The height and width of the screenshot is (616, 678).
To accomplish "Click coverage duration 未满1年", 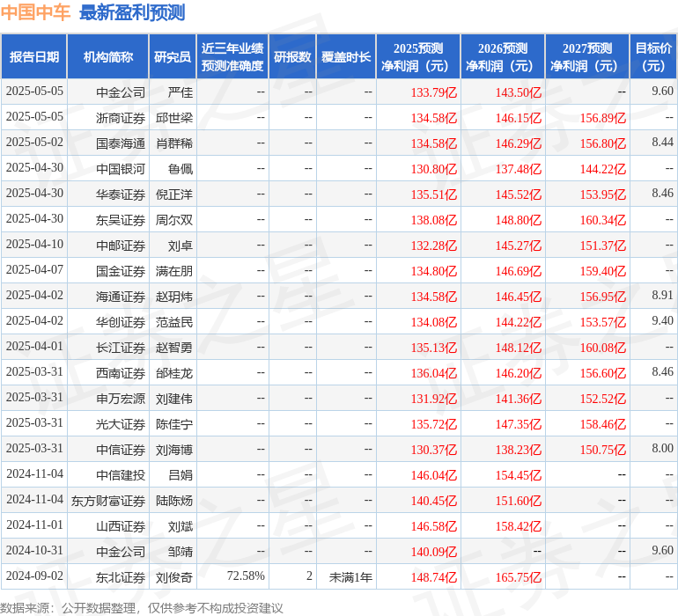I will pos(350,577).
